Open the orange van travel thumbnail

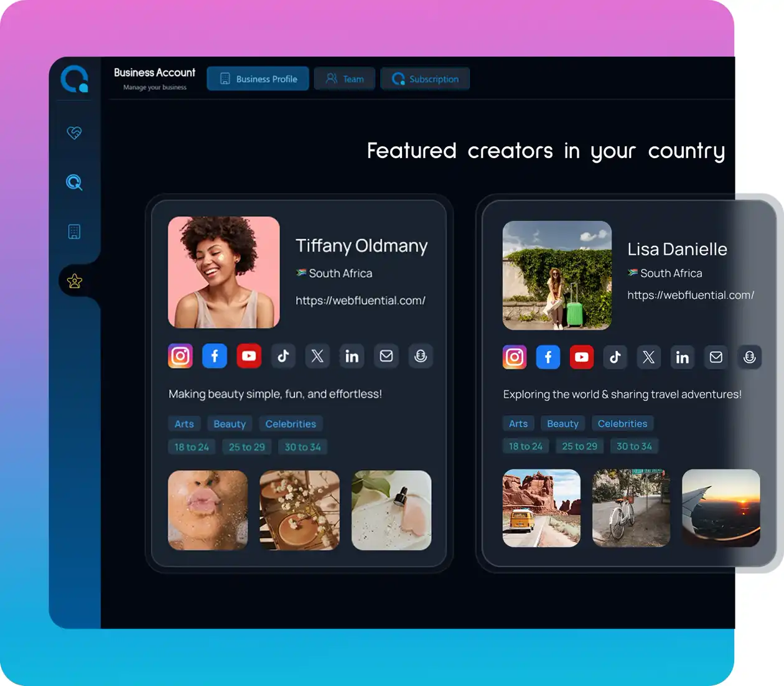click(541, 509)
